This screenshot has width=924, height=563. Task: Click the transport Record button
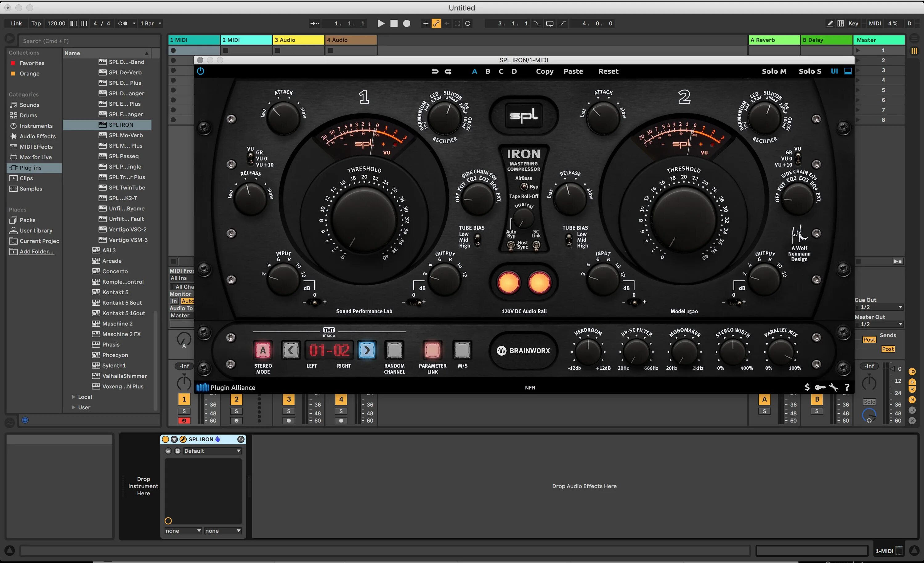407,23
